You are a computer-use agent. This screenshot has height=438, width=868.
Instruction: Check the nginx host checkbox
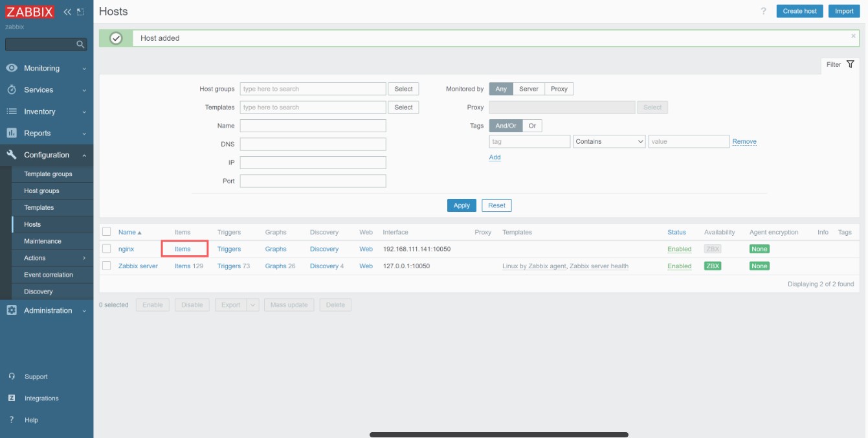click(107, 248)
